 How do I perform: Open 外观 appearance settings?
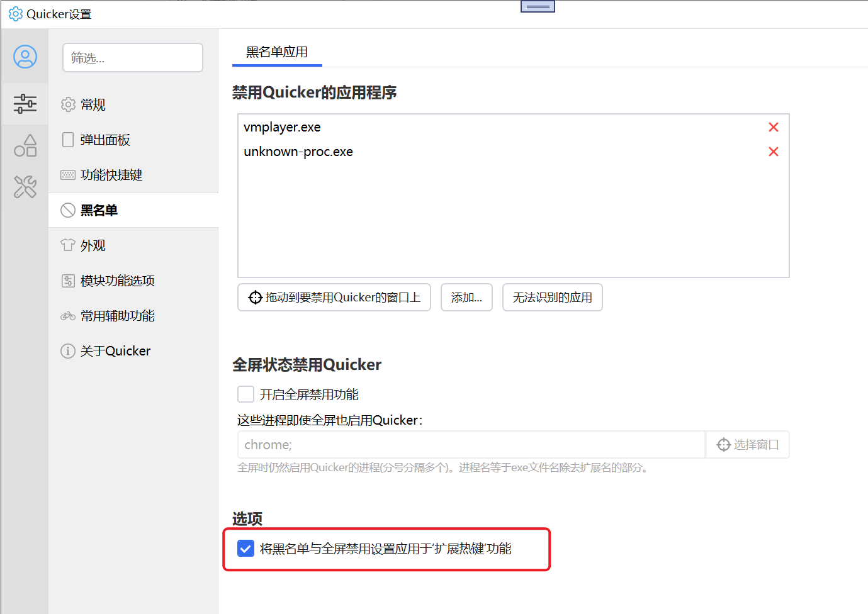[133, 245]
